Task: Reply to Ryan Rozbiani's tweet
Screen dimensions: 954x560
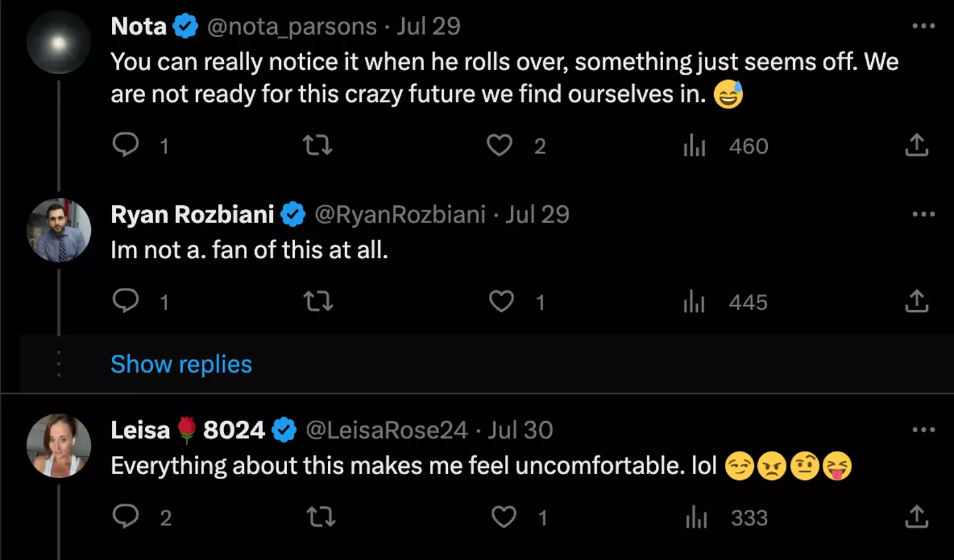Action: click(126, 301)
